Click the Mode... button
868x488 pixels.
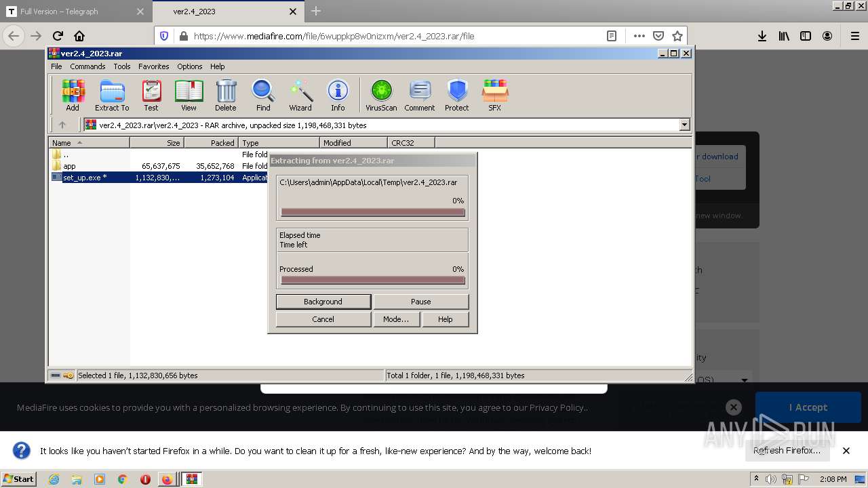(396, 319)
